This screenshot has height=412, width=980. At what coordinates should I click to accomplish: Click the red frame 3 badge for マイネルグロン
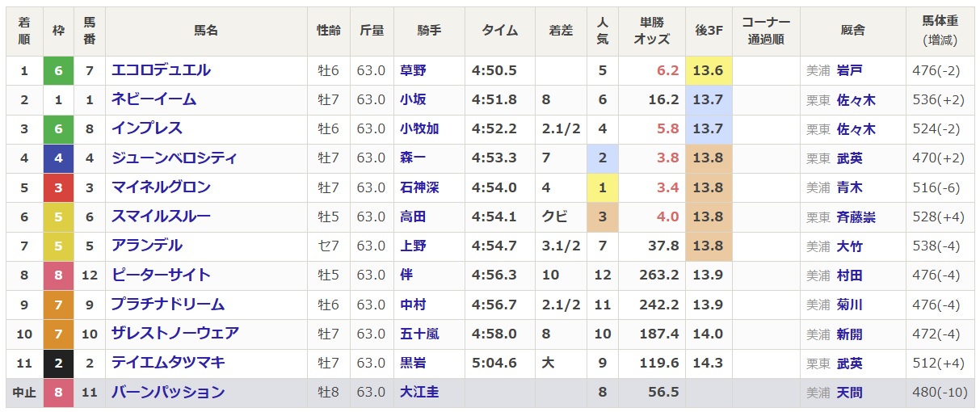(x=58, y=187)
